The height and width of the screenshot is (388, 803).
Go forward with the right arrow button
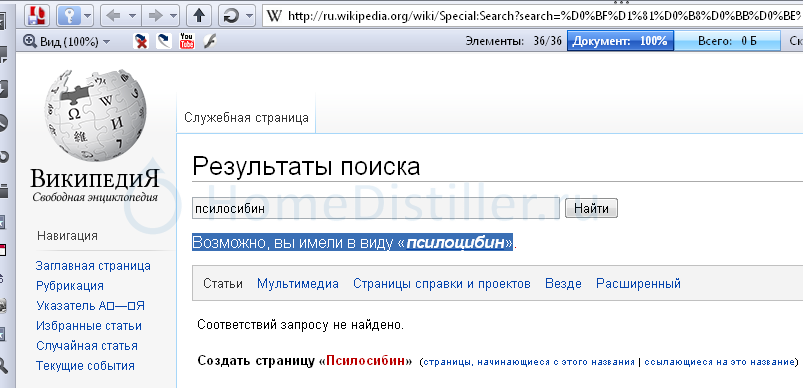click(x=155, y=16)
